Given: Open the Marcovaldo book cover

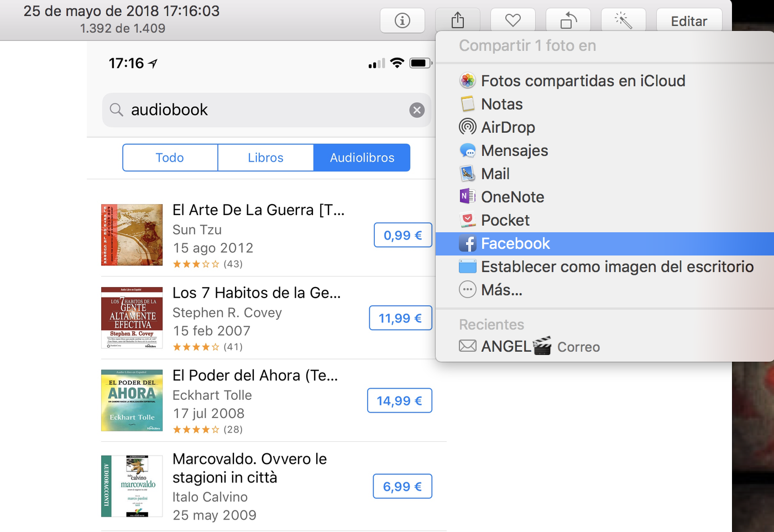Looking at the screenshot, I should pyautogui.click(x=132, y=486).
